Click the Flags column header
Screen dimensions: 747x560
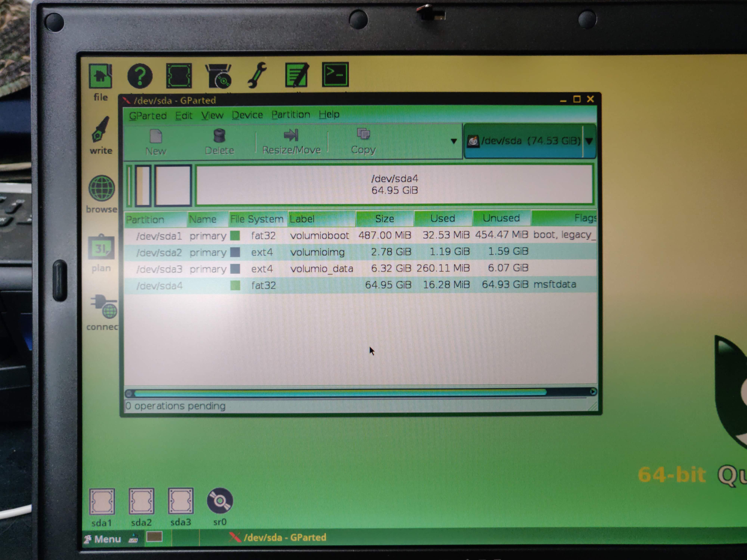click(x=564, y=218)
